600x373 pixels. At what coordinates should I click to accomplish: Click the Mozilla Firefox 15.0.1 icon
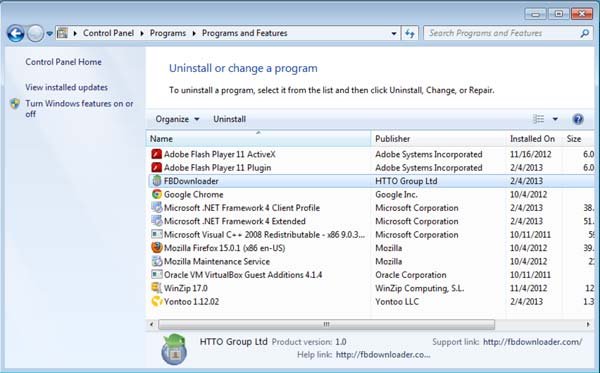[x=157, y=248]
